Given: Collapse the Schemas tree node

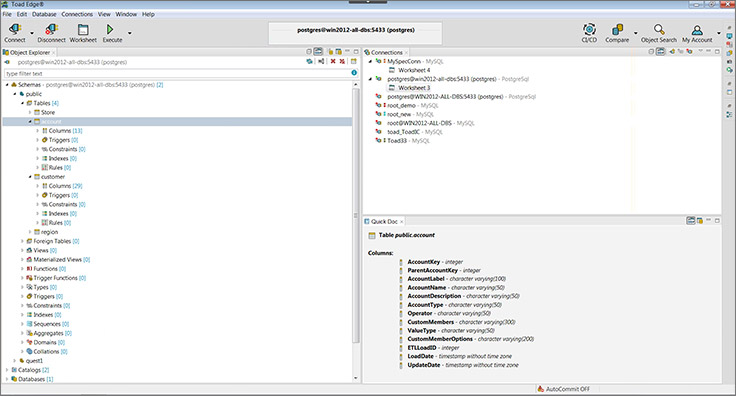Looking at the screenshot, I should point(7,85).
